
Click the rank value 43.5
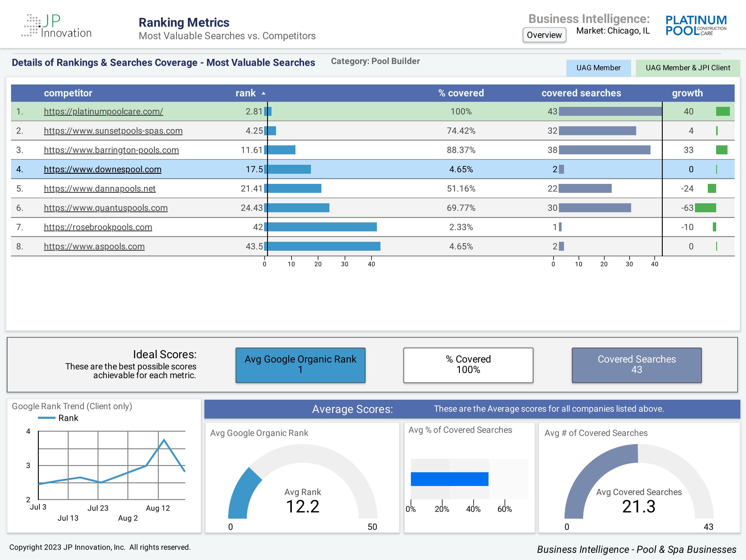(x=254, y=246)
